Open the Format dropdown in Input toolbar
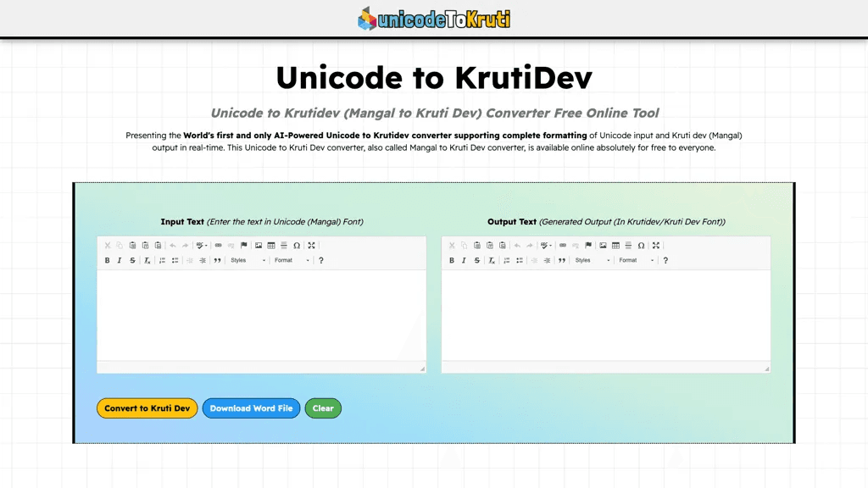 (x=292, y=260)
